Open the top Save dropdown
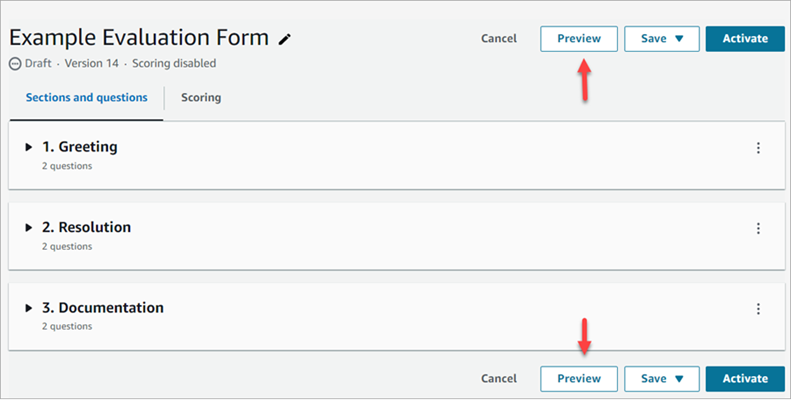Image resolution: width=791 pixels, height=400 pixels. [661, 39]
